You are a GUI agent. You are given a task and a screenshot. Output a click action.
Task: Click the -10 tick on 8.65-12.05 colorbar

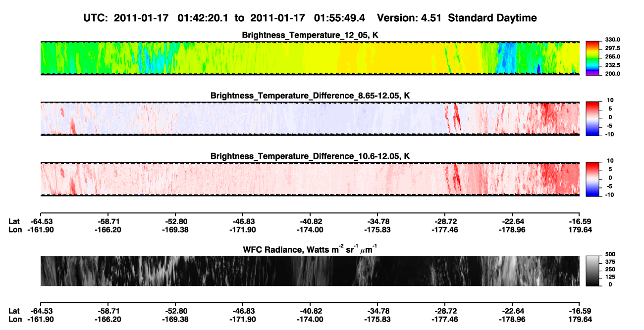(x=609, y=134)
